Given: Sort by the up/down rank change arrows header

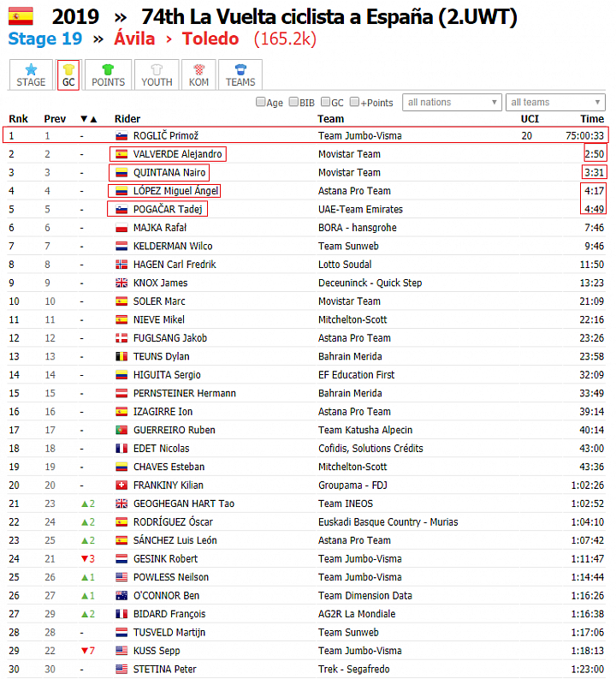Looking at the screenshot, I should 89,119.
